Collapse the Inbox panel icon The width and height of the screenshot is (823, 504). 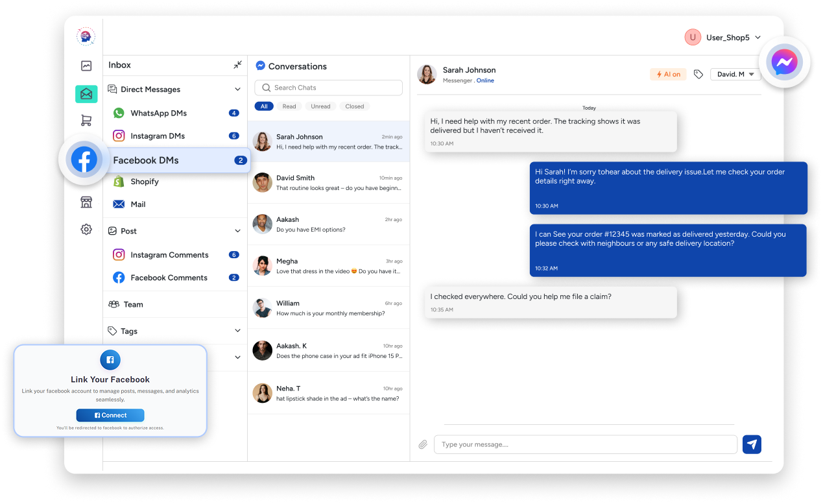238,65
